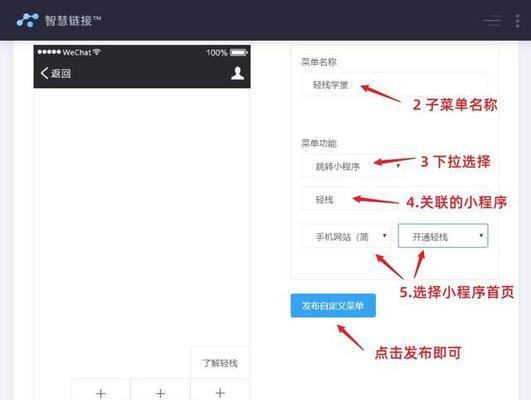
Task: Add submenu with third plus icon
Action: [x=220, y=393]
